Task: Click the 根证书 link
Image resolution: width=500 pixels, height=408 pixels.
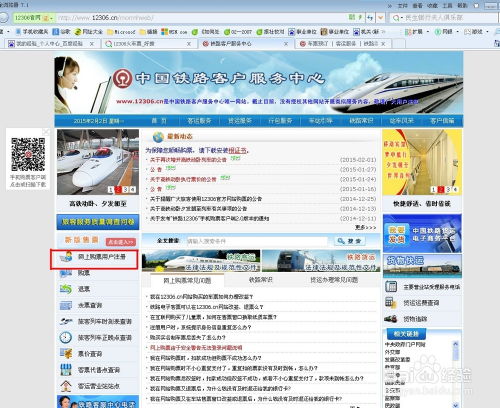Action: click(x=237, y=151)
